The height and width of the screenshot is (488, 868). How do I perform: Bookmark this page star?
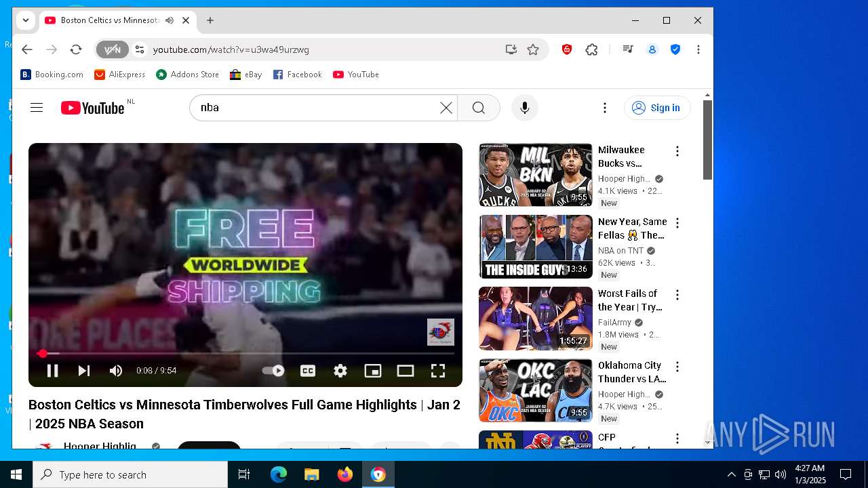(533, 49)
